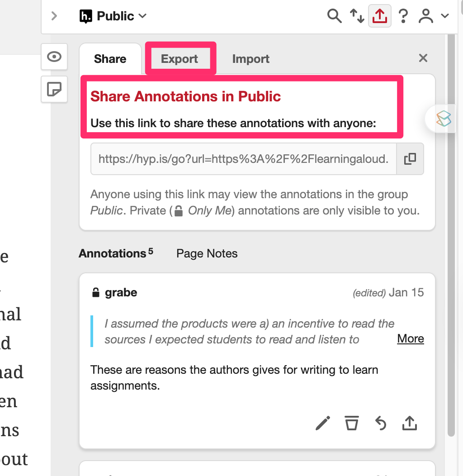
Task: Toggle highlight visibility with eye icon
Action: tap(54, 57)
